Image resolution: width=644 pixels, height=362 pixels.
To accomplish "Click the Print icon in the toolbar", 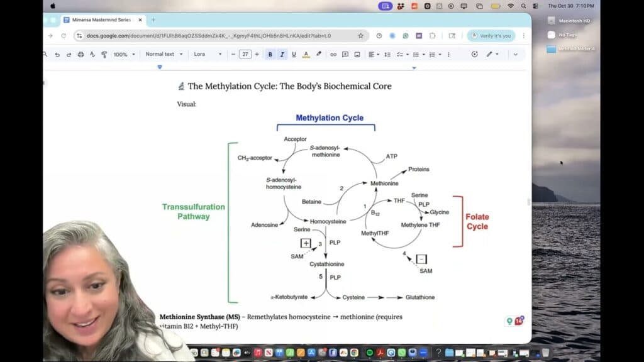I will (80, 55).
